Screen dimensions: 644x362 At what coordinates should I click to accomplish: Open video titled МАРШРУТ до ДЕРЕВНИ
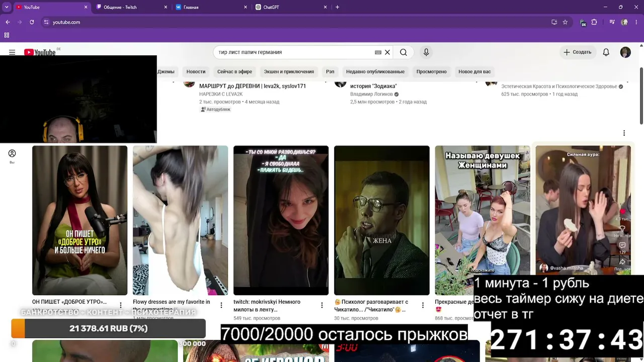(x=253, y=86)
